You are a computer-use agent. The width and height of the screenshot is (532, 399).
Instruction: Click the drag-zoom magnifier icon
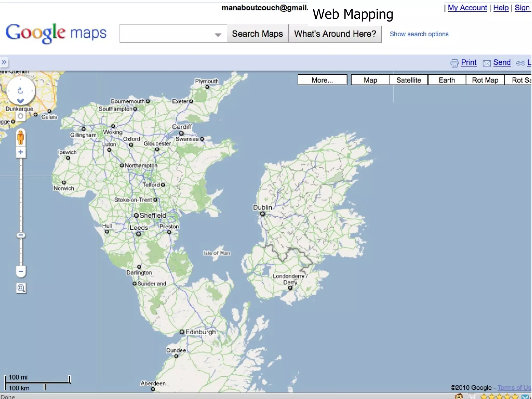tap(21, 288)
